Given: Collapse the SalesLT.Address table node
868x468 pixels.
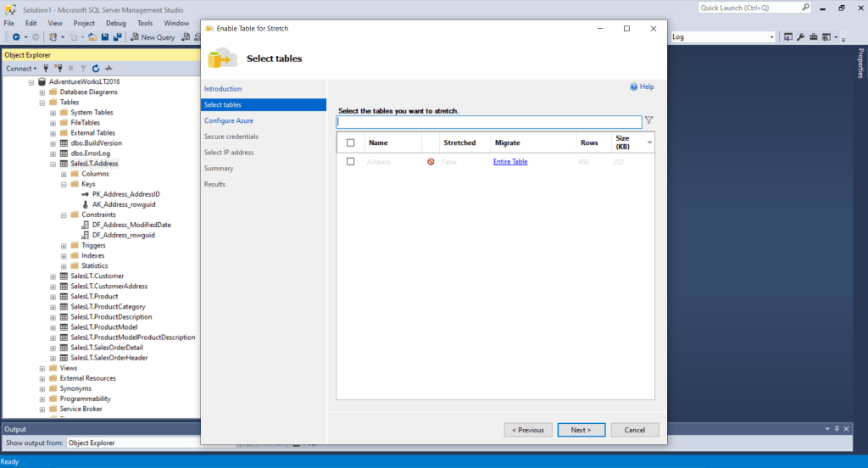Looking at the screenshot, I should (x=53, y=164).
